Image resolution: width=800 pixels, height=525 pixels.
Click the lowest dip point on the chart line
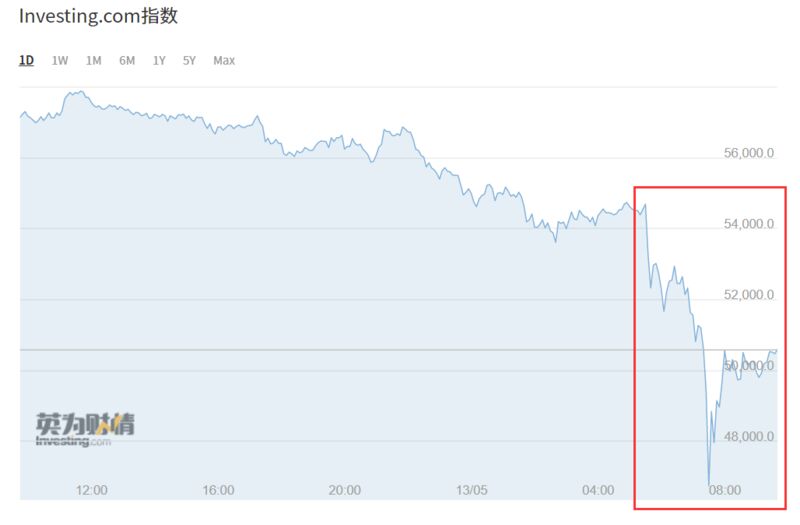coord(708,485)
